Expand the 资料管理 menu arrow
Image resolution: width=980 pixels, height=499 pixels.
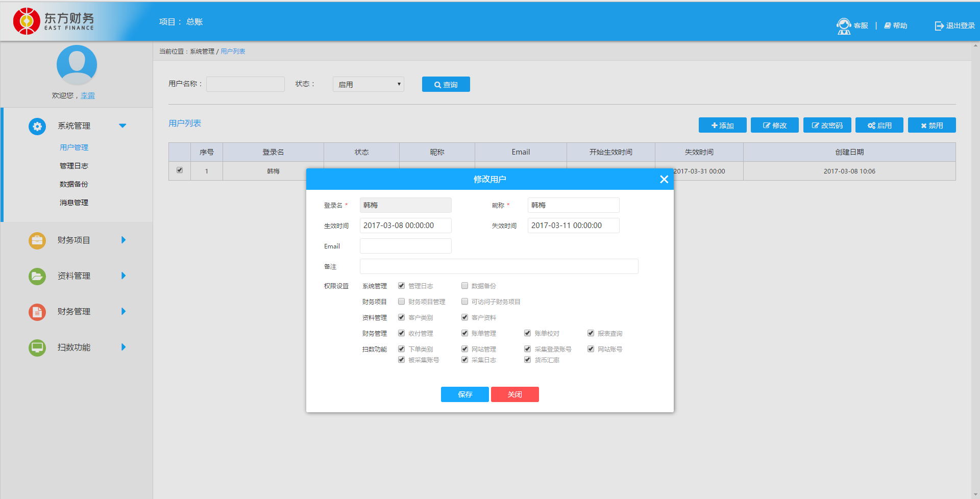click(x=124, y=276)
